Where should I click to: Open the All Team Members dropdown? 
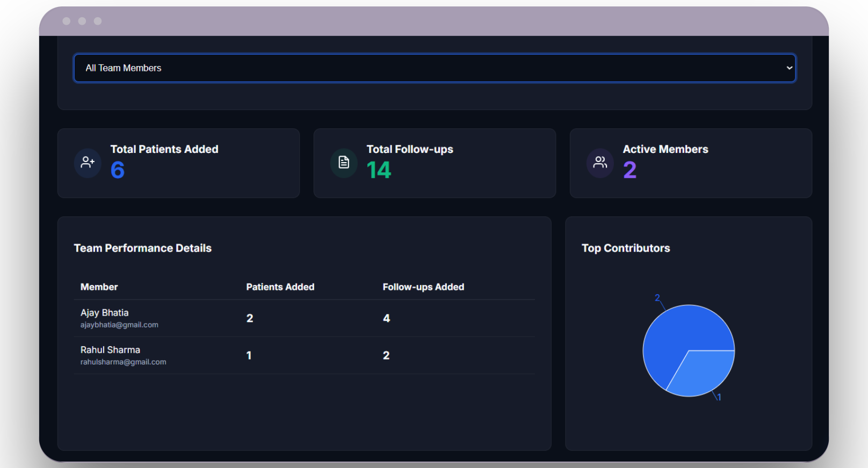pos(435,68)
